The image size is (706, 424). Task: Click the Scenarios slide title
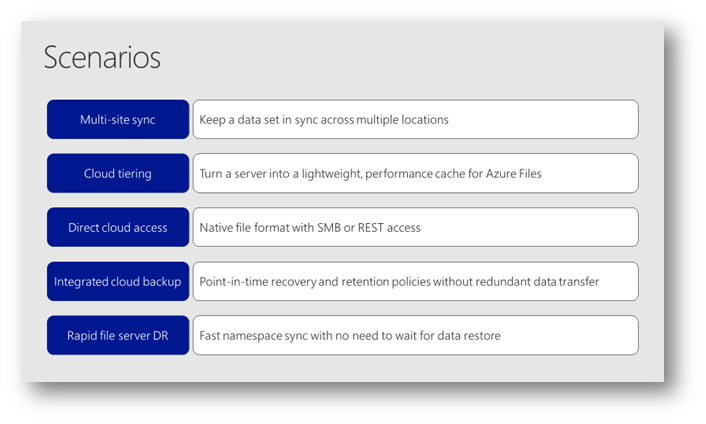pyautogui.click(x=102, y=58)
